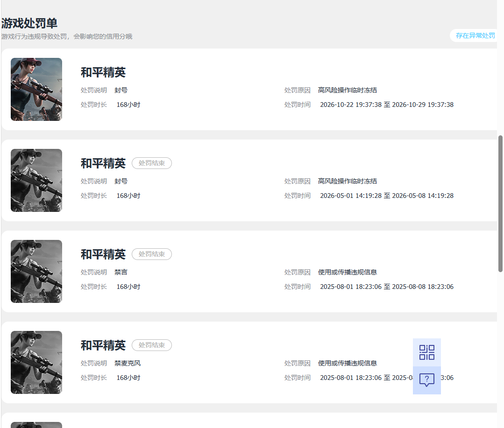Open the colored 和平精英 thumbnail of active penalty
504x428 pixels.
pos(36,89)
